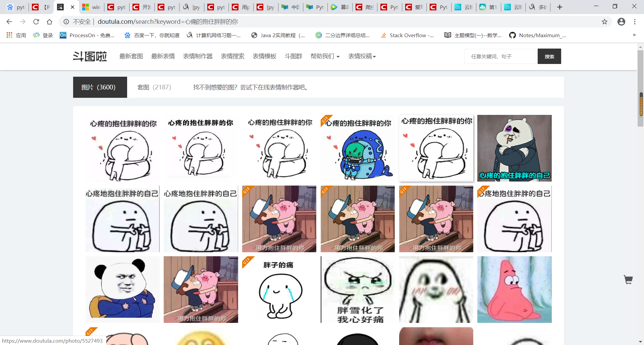This screenshot has height=345, width=644.
Task: Open the Java 2实用教程 bookmark
Action: coord(278,35)
